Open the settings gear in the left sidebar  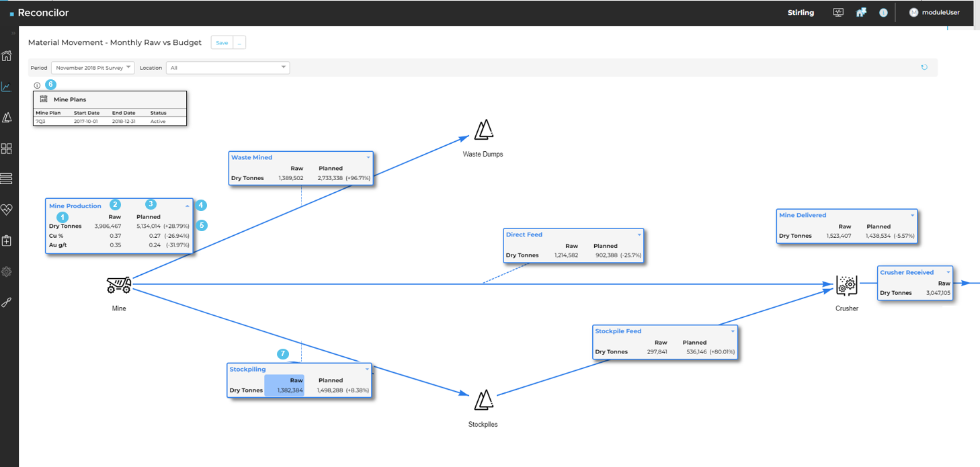pos(7,271)
